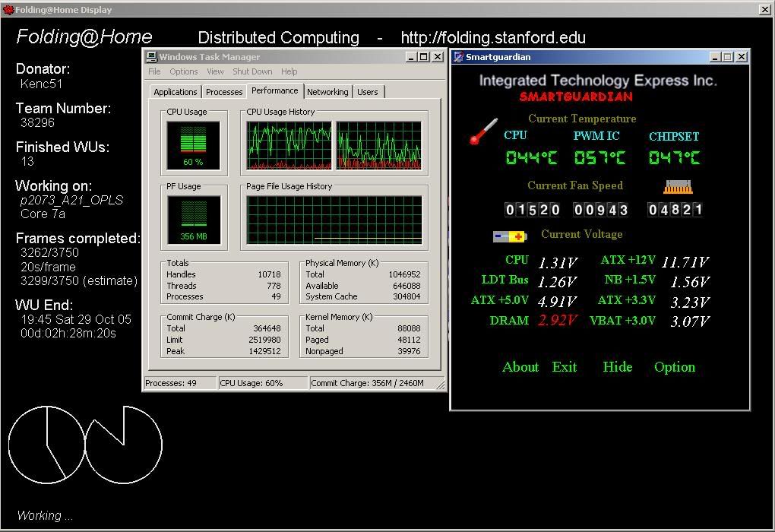
Task: Open the View menu in Task Manager
Action: [x=215, y=71]
